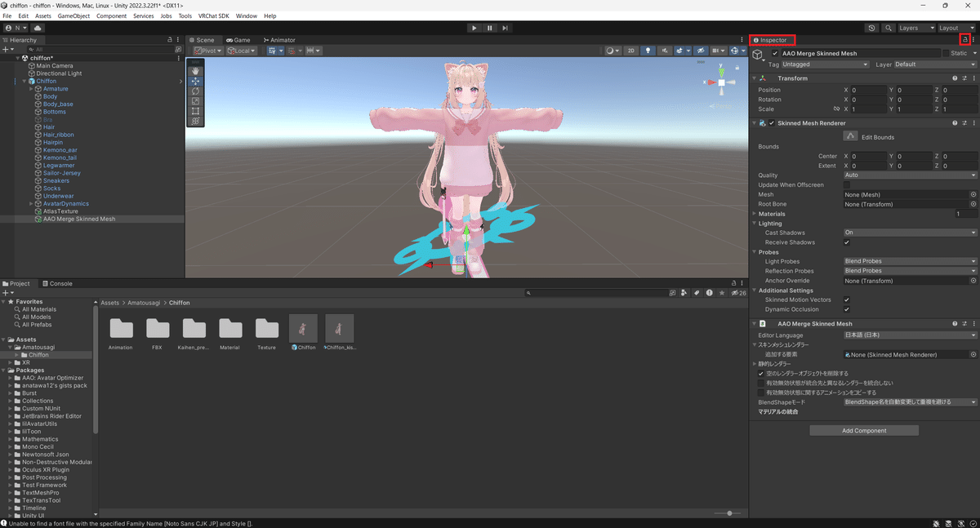Toggle scene lighting bulb icon
The width and height of the screenshot is (980, 528).
[x=648, y=51]
